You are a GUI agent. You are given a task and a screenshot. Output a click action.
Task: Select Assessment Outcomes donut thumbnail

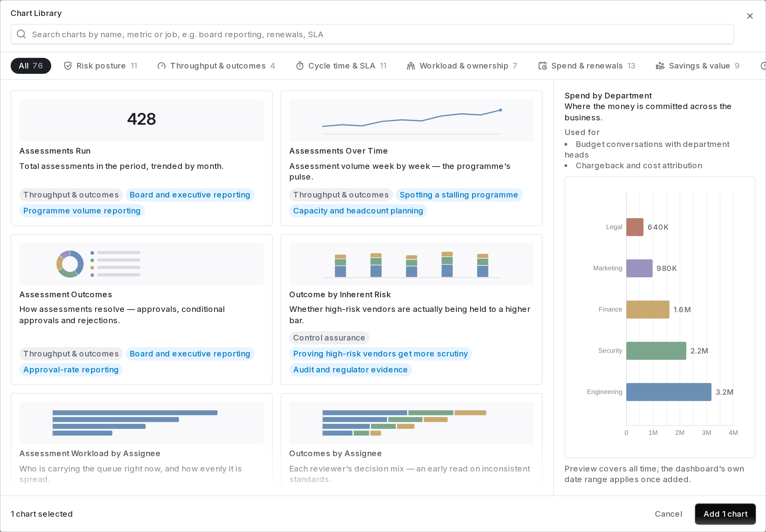coord(141,264)
